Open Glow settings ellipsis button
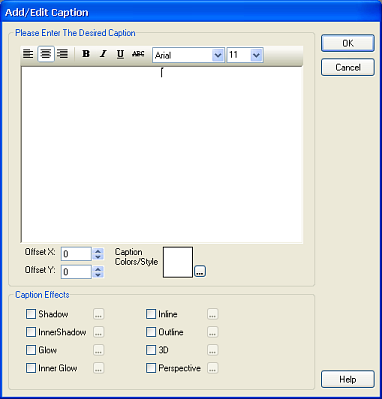Screen dimensions: 382x399 98,350
